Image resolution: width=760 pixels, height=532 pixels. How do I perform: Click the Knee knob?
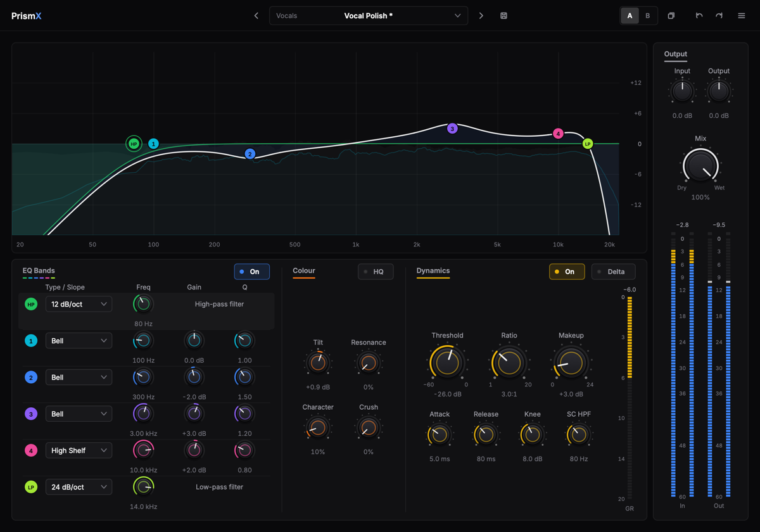(x=533, y=435)
